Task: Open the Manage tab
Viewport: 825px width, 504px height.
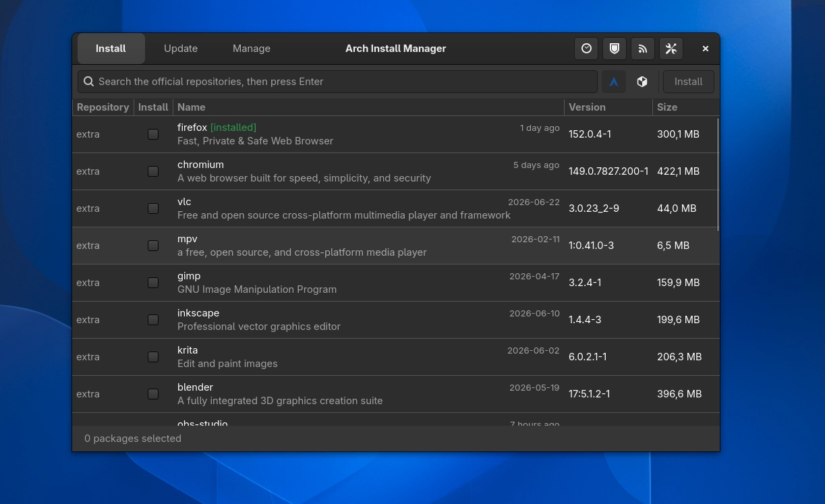Action: [x=252, y=49]
